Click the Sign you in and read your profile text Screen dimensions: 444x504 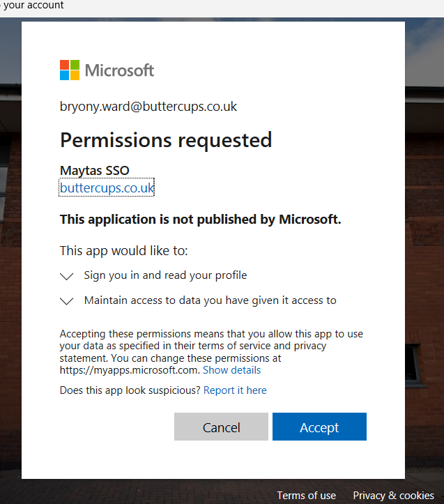click(x=165, y=275)
